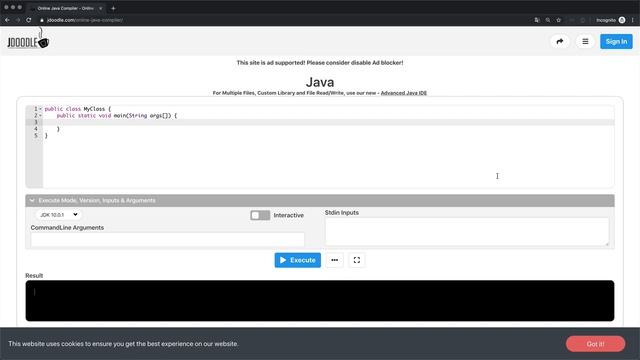640x360 pixels.
Task: Go forward with browser forward arrow
Action: 18,20
